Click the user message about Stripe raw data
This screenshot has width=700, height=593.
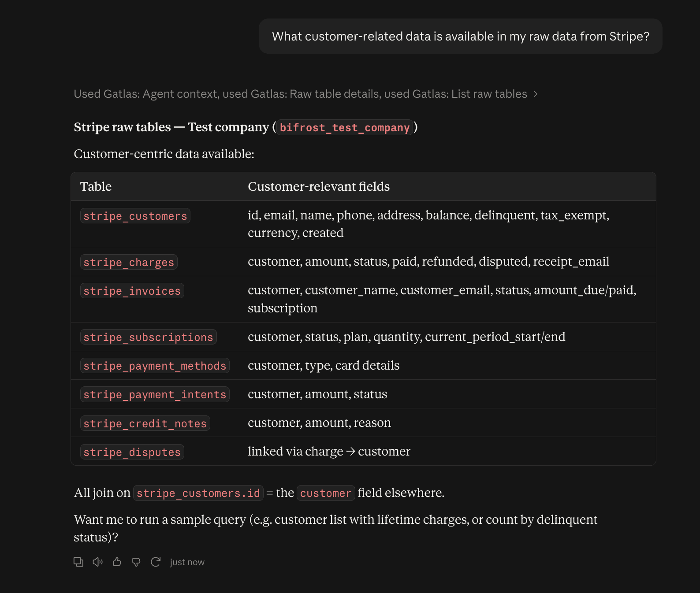click(461, 36)
